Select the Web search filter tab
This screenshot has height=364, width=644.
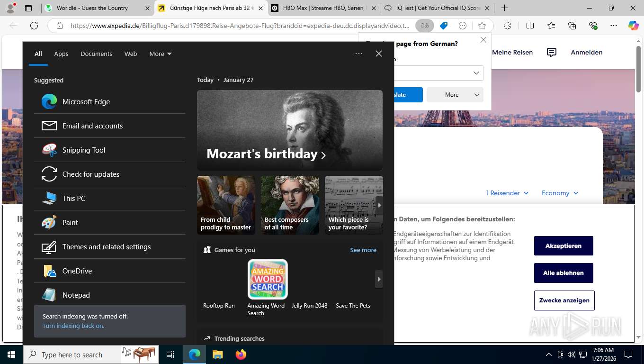coord(131,54)
